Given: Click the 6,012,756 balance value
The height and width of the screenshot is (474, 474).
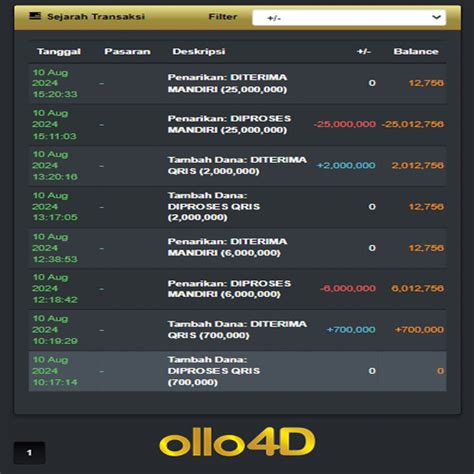Looking at the screenshot, I should tap(418, 288).
